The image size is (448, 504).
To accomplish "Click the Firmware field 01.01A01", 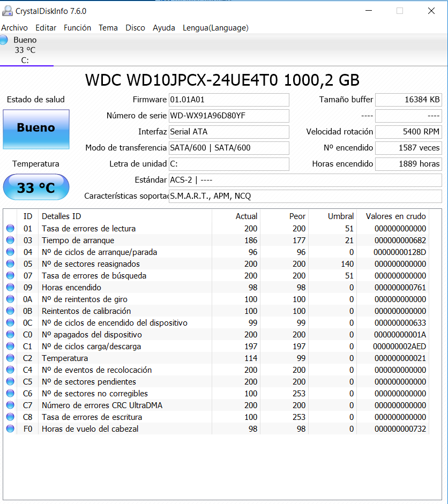I will (229, 100).
